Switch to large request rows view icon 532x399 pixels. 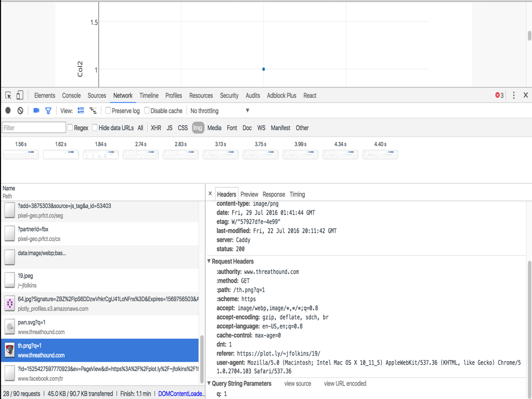click(x=81, y=111)
